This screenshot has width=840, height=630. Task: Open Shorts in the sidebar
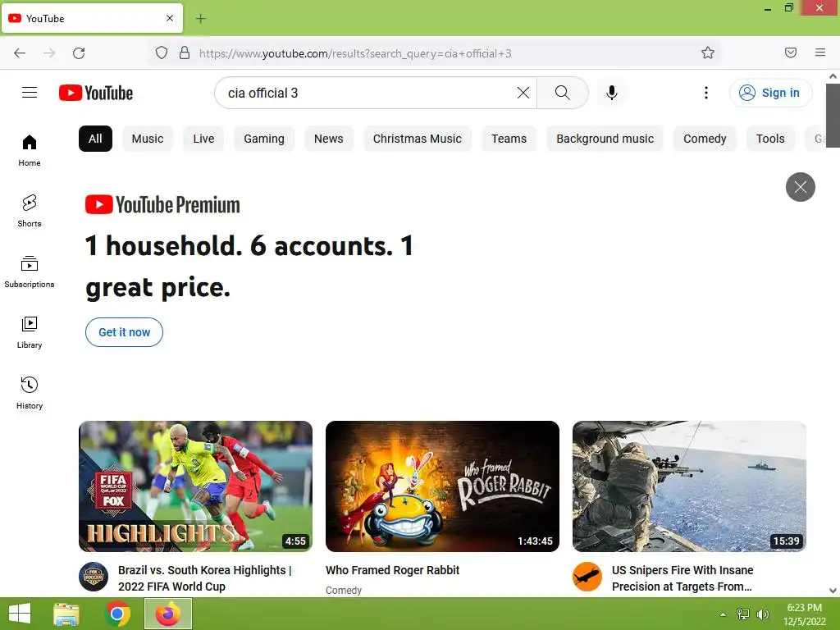tap(30, 211)
